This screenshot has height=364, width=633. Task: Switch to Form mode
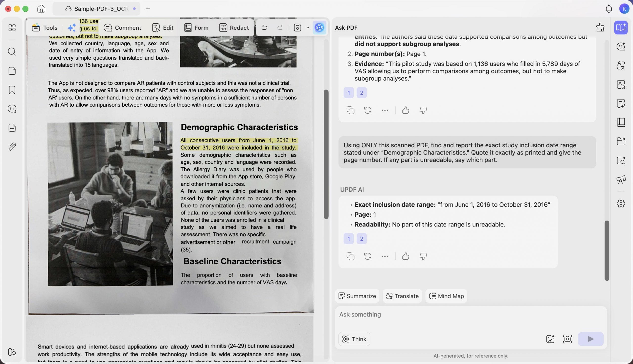[x=196, y=27]
